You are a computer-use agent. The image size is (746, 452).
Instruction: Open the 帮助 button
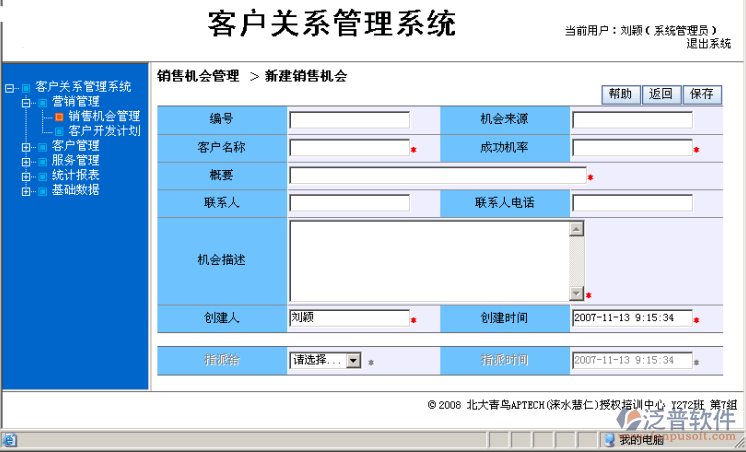(620, 94)
